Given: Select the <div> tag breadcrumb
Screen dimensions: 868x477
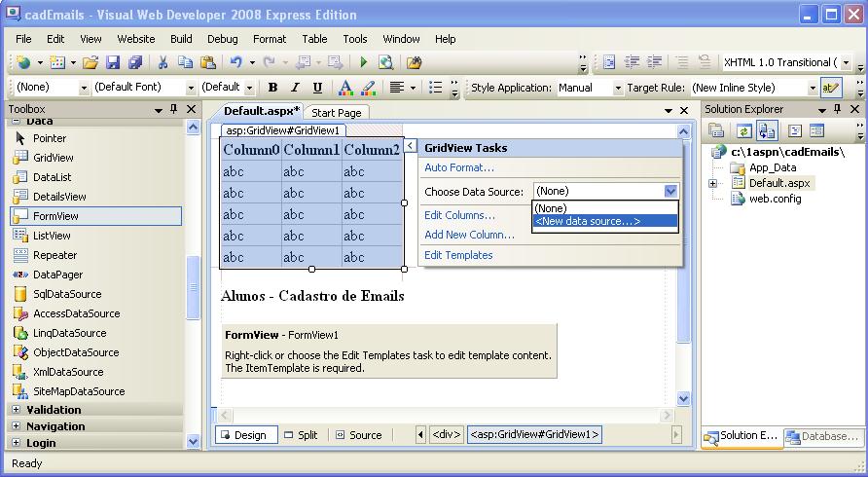Looking at the screenshot, I should pos(447,435).
